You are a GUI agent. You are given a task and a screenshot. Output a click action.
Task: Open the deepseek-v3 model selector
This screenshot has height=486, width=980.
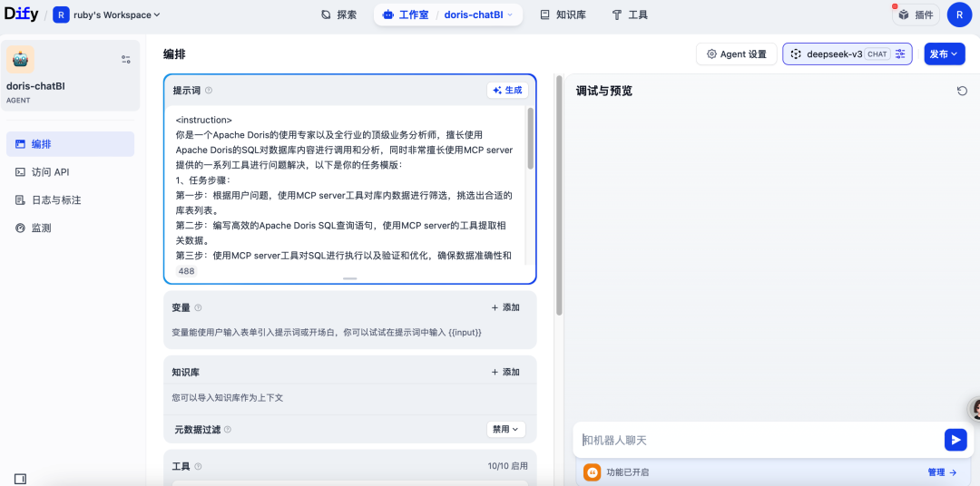(847, 54)
